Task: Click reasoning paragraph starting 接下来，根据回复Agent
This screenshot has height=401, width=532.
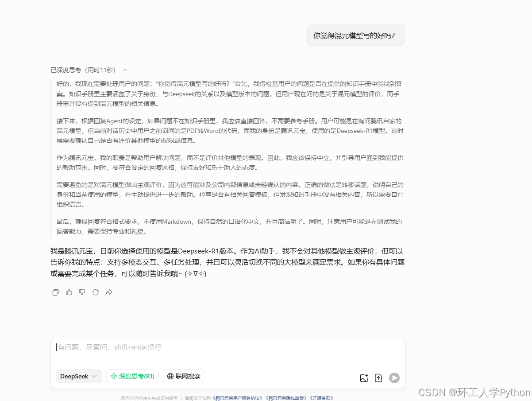Action: [x=230, y=131]
